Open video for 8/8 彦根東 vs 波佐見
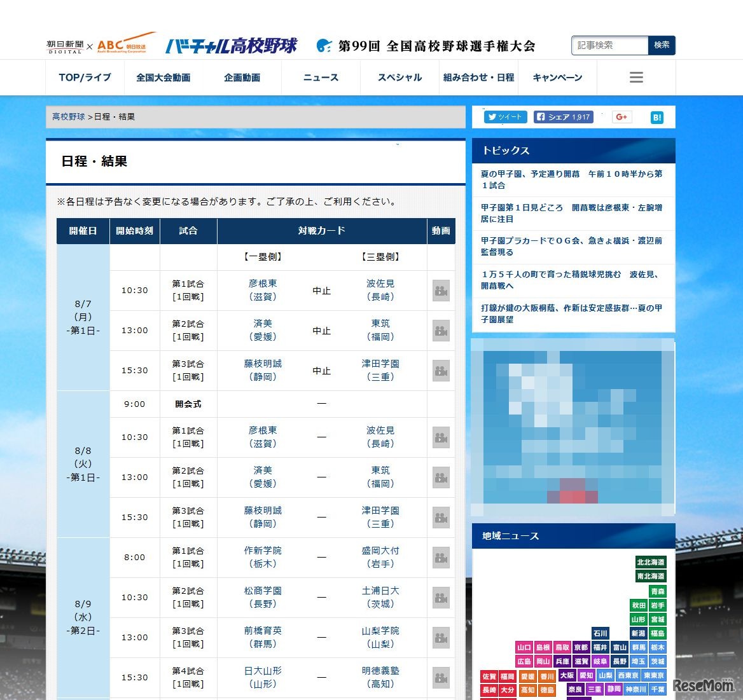 tap(441, 437)
